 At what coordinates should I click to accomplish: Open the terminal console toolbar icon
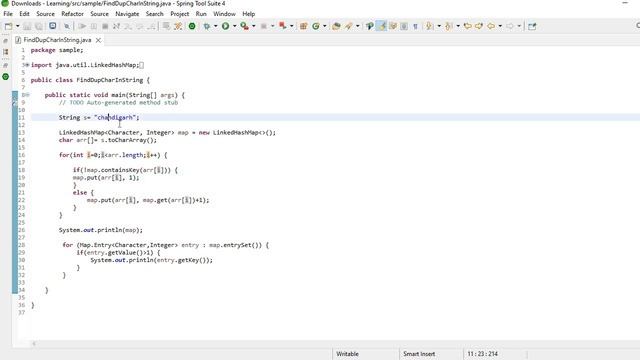pyautogui.click(x=53, y=26)
